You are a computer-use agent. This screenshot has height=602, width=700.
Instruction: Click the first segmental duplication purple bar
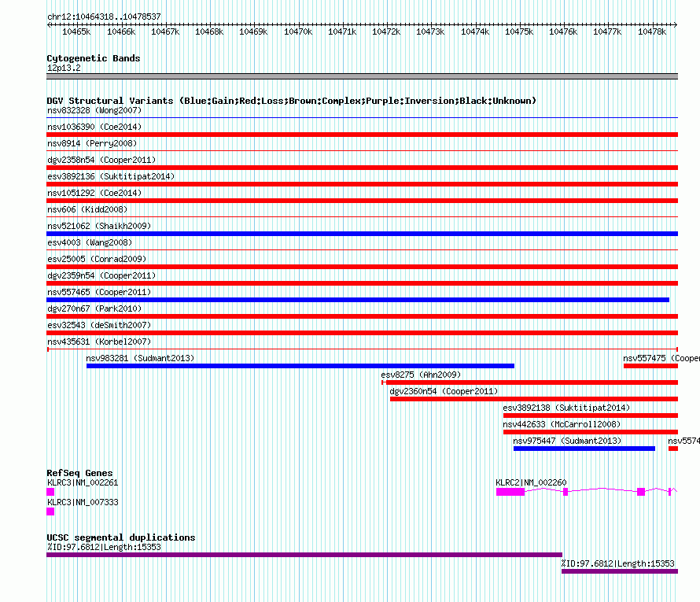pyautogui.click(x=304, y=555)
